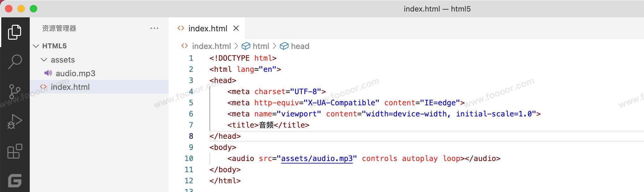Open the Explorer view in activity bar
Viewport: 644px width, 192px height.
(15, 32)
